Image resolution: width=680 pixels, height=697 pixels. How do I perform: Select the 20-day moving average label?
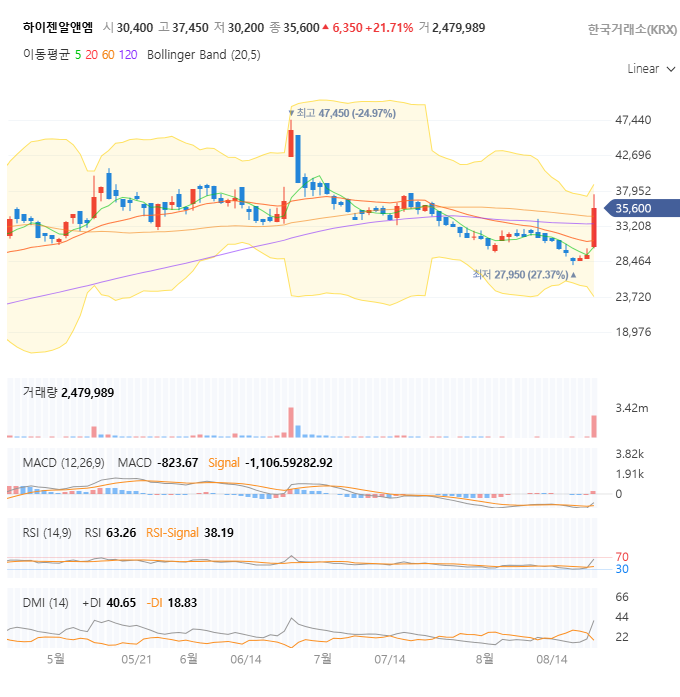pos(92,55)
